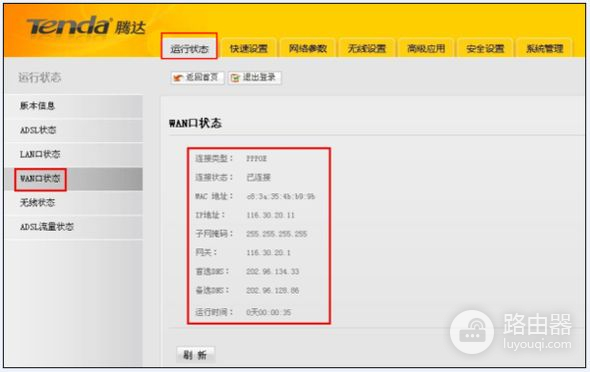590x372 pixels.
Task: Select the 高级应用 tab
Action: 426,48
